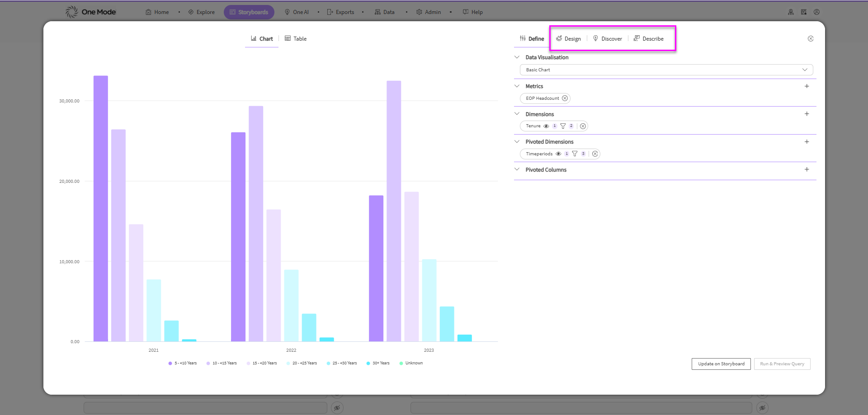Open the Basic Chart visualisation dropdown
This screenshot has width=868, height=415.
click(666, 70)
